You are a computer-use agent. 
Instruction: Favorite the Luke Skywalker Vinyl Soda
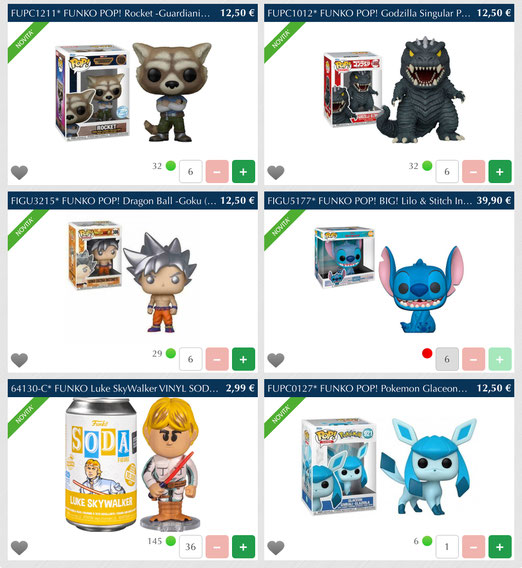point(19,547)
